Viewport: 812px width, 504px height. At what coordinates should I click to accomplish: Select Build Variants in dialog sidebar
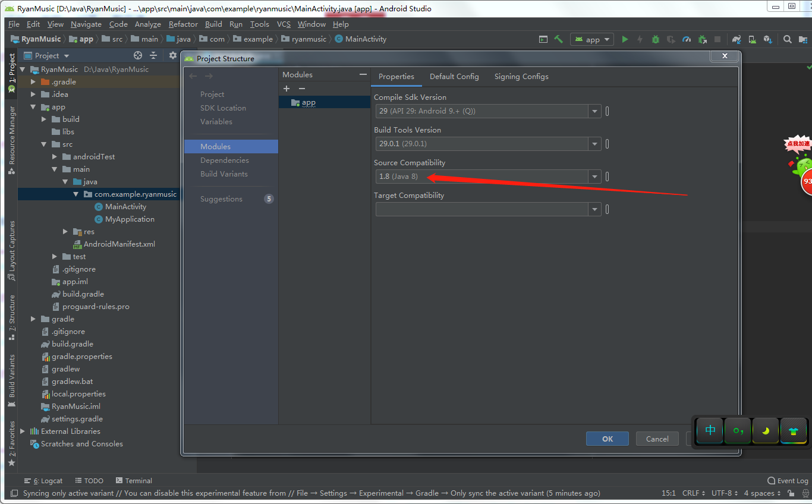click(x=224, y=174)
